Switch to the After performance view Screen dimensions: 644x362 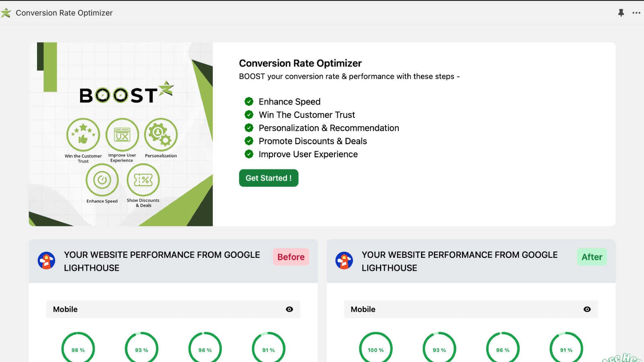(x=592, y=257)
